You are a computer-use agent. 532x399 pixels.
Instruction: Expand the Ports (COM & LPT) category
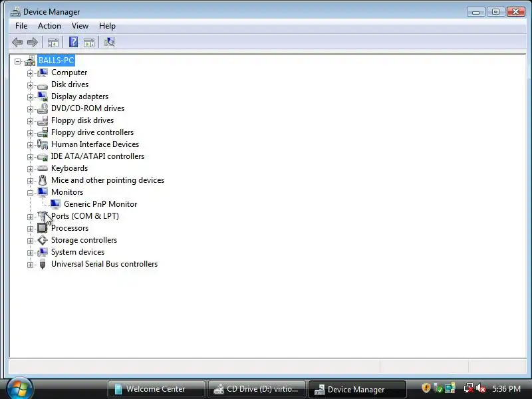[30, 217]
